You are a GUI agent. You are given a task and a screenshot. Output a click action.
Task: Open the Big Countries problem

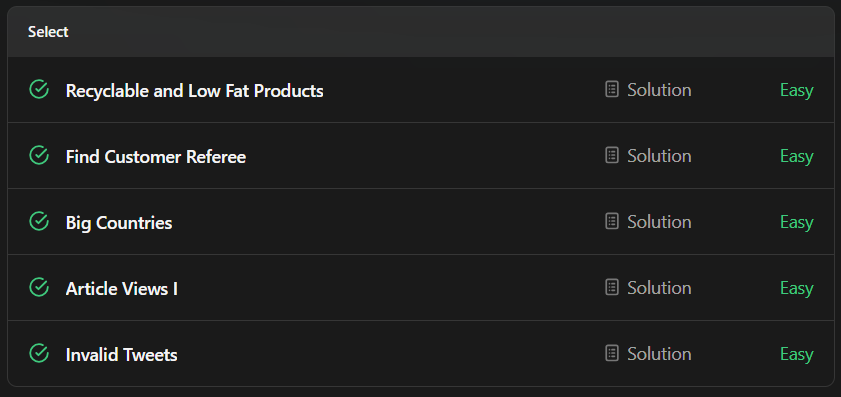tap(119, 223)
